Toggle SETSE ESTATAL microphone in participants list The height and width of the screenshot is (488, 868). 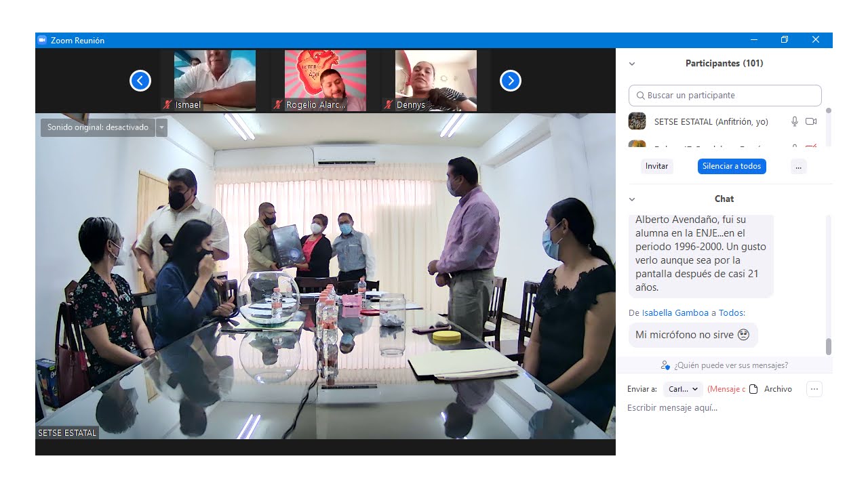[795, 121]
